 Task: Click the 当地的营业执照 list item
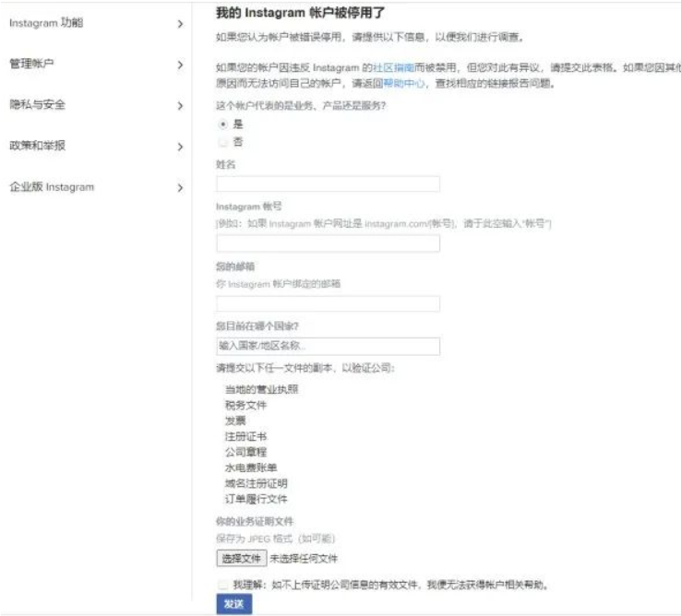[x=261, y=389]
